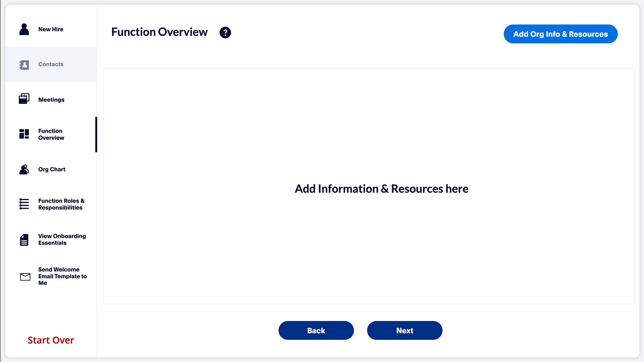Go to the previous step with Back
Screen dimensions: 644x362
tap(316, 331)
